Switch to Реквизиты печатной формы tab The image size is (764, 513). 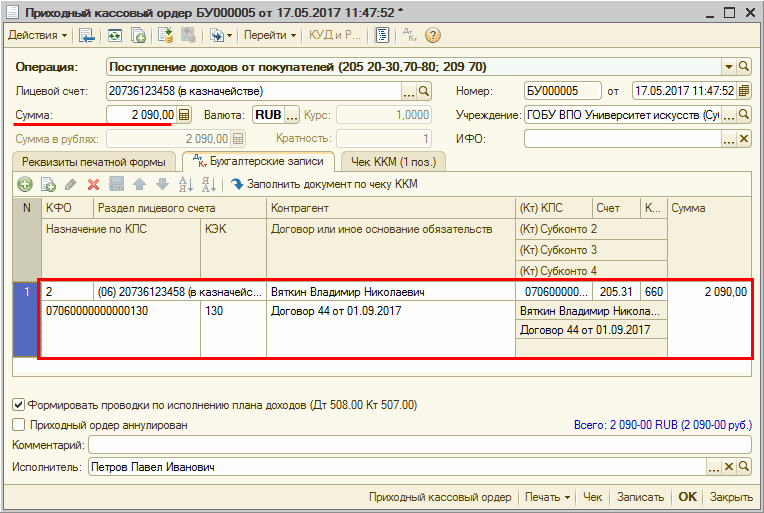click(x=94, y=162)
